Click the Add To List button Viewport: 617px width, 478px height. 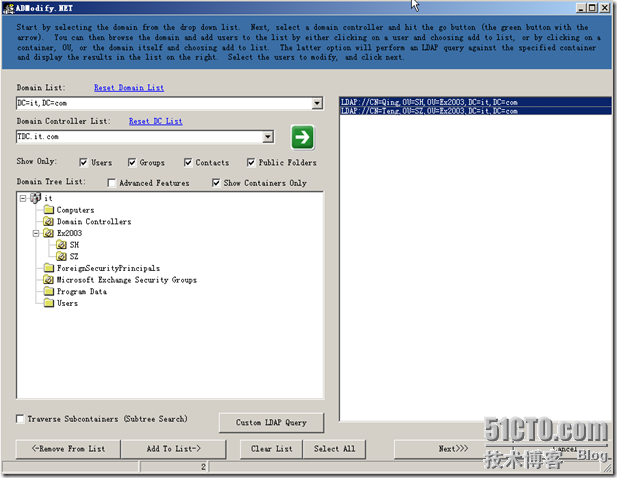(x=174, y=449)
